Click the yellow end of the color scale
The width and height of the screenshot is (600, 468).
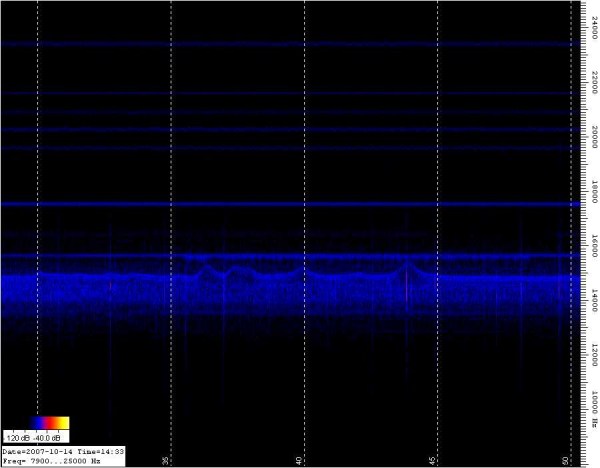[64, 424]
